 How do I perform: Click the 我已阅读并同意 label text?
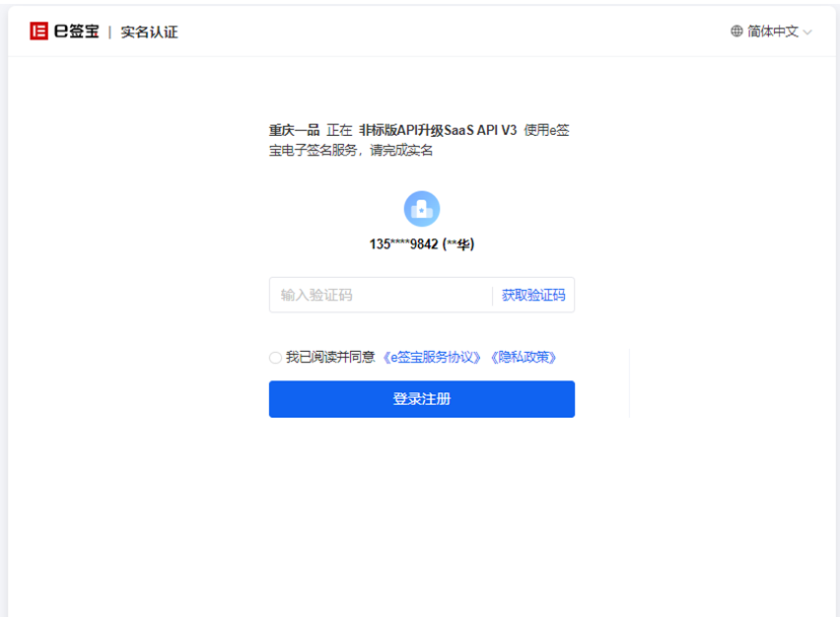point(330,357)
